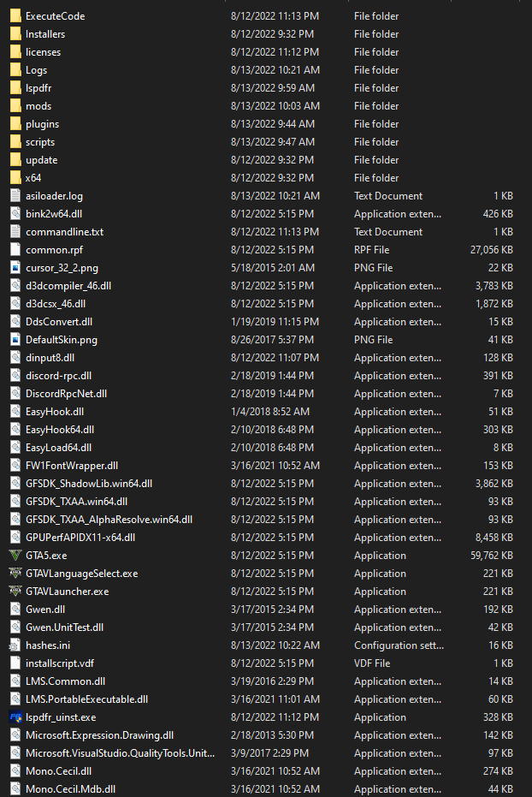Click the 27,056 KB size value
The height and width of the screenshot is (797, 532).
pyautogui.click(x=492, y=250)
